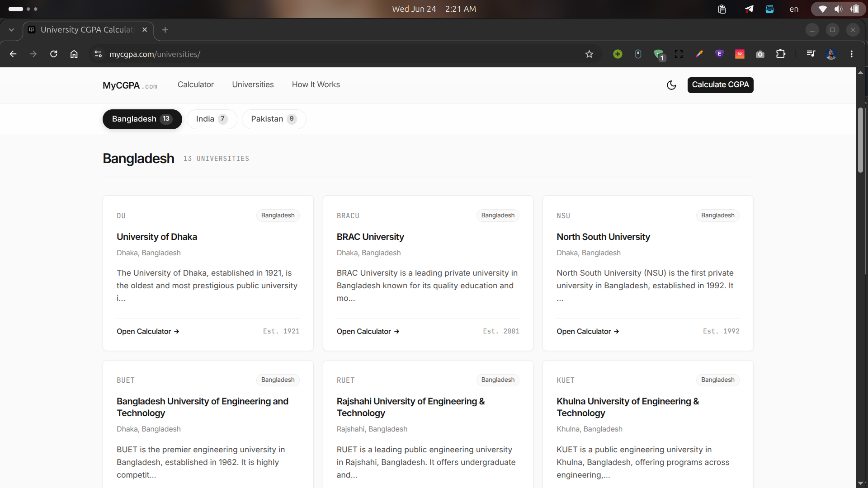This screenshot has height=488, width=868.
Task: Click Bangladesh badge on NSU card
Action: click(x=717, y=216)
